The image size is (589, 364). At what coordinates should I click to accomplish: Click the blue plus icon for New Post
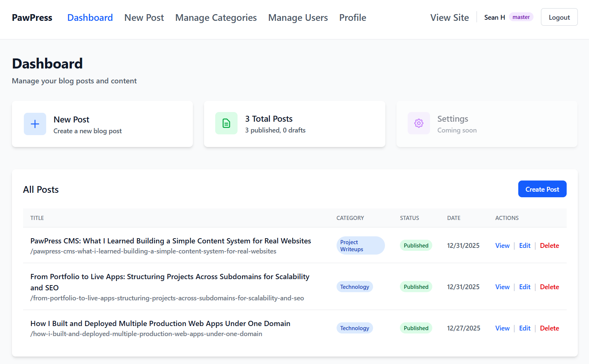35,124
